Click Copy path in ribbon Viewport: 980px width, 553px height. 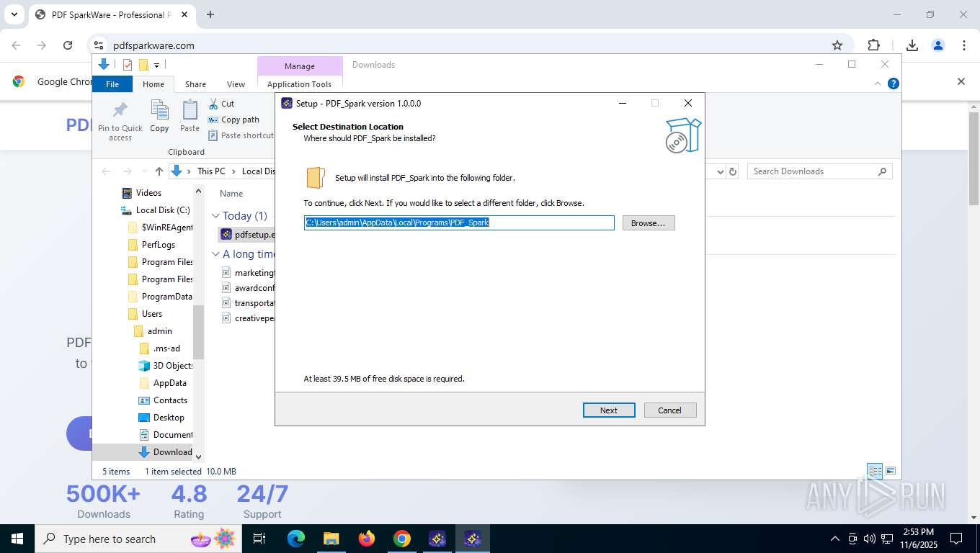(x=233, y=120)
